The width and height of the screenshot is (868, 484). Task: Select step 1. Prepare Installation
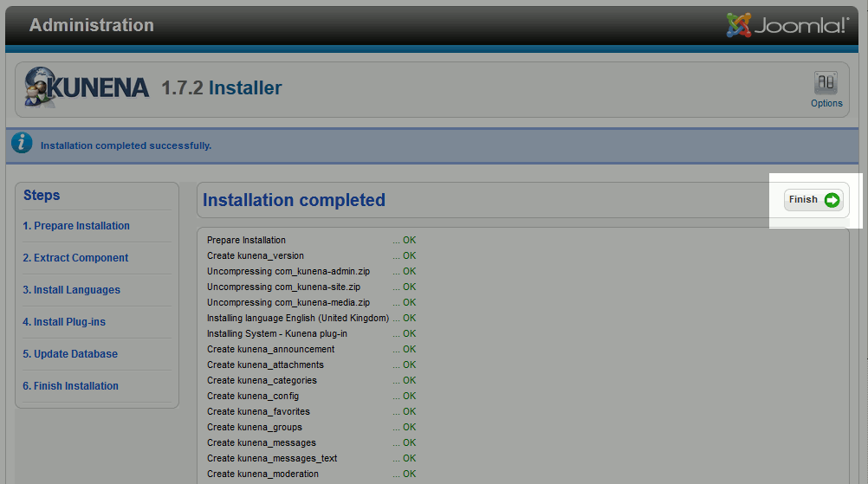coord(76,226)
